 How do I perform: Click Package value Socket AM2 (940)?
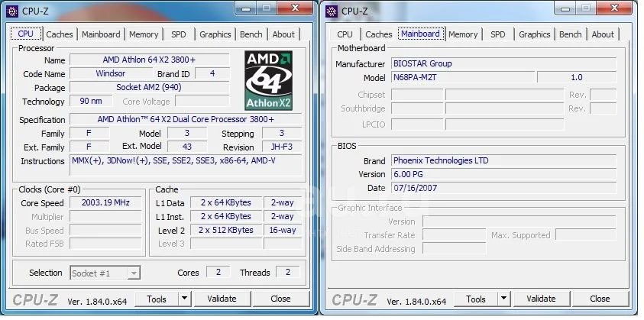tap(149, 87)
